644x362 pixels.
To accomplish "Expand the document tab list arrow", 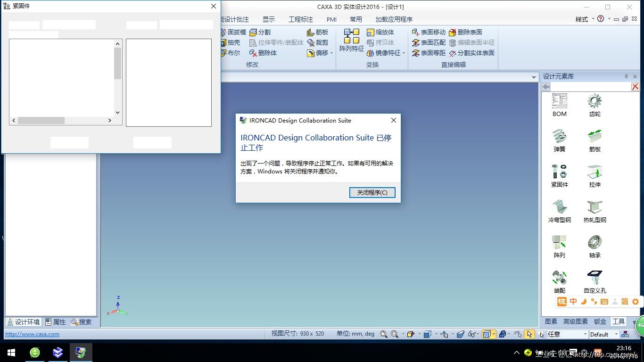I will click(534, 77).
